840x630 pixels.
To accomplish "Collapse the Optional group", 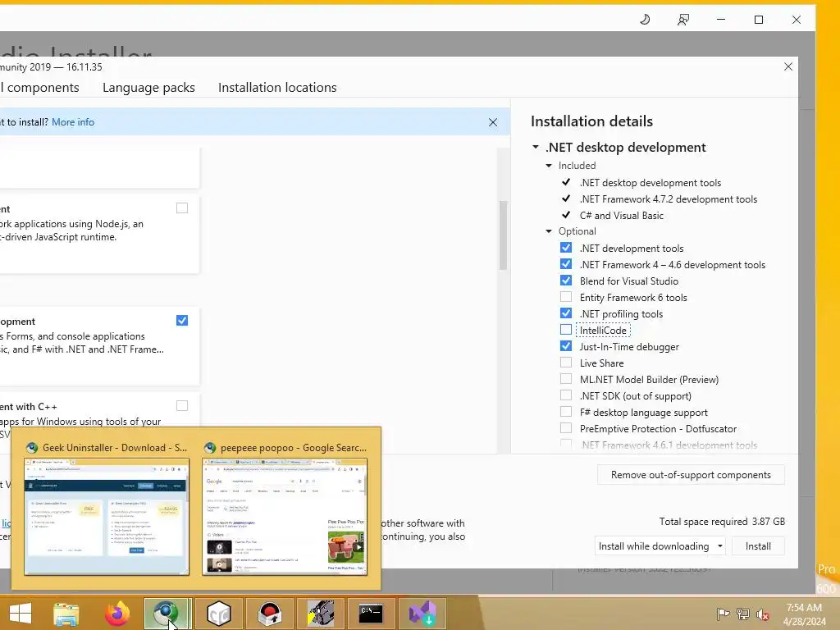I will point(549,231).
